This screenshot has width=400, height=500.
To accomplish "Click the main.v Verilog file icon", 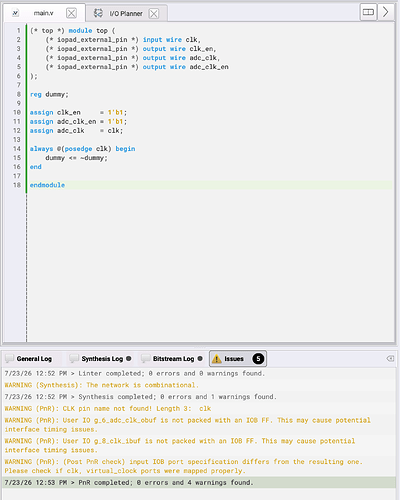I will pyautogui.click(x=15, y=13).
